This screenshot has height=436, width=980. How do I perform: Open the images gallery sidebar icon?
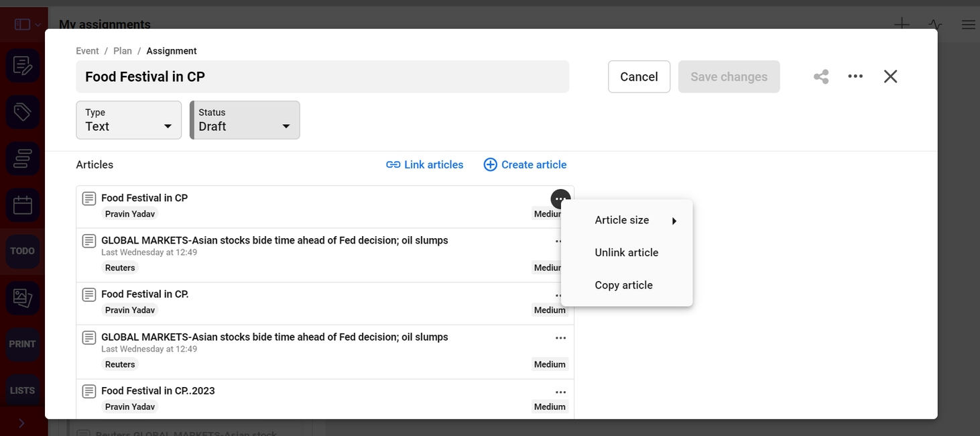pyautogui.click(x=23, y=298)
